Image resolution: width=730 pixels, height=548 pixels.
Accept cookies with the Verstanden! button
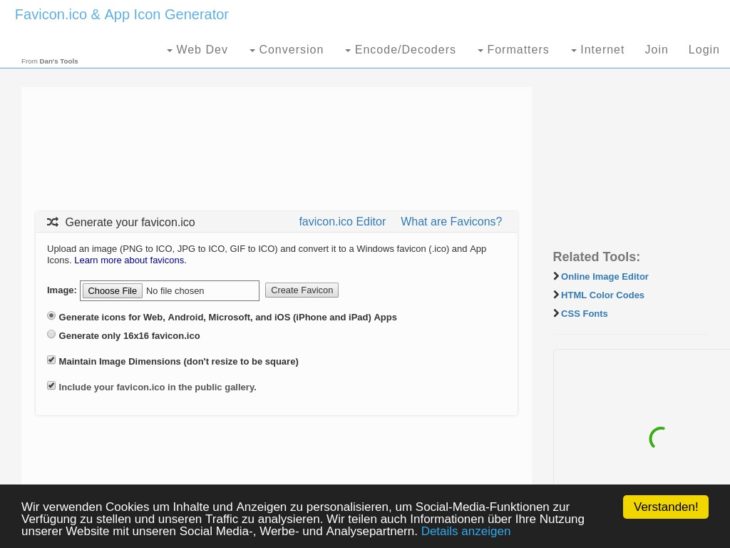pyautogui.click(x=665, y=507)
